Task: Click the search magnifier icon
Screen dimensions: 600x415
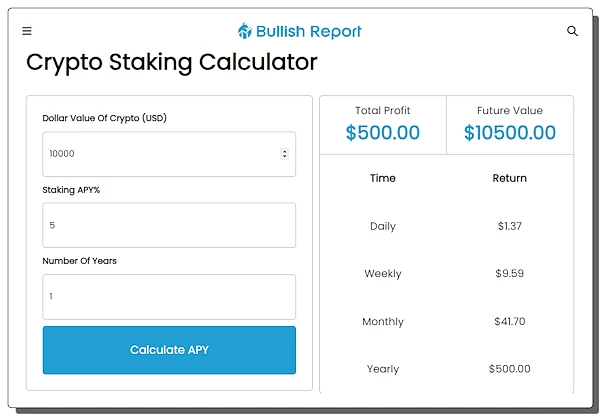Action: pos(573,31)
